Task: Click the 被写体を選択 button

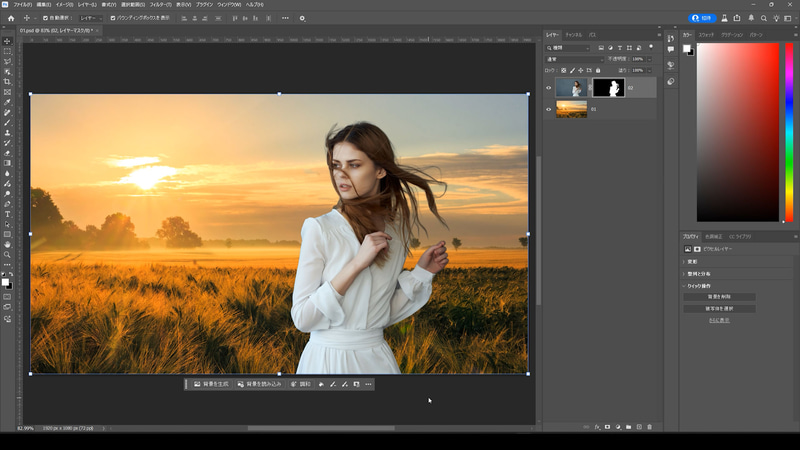Action: pyautogui.click(x=719, y=309)
